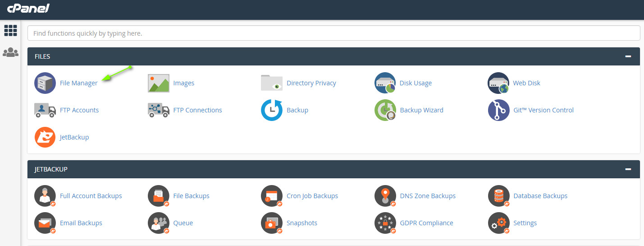Click the Disk Usage link
This screenshot has height=246, width=644.
click(x=416, y=83)
